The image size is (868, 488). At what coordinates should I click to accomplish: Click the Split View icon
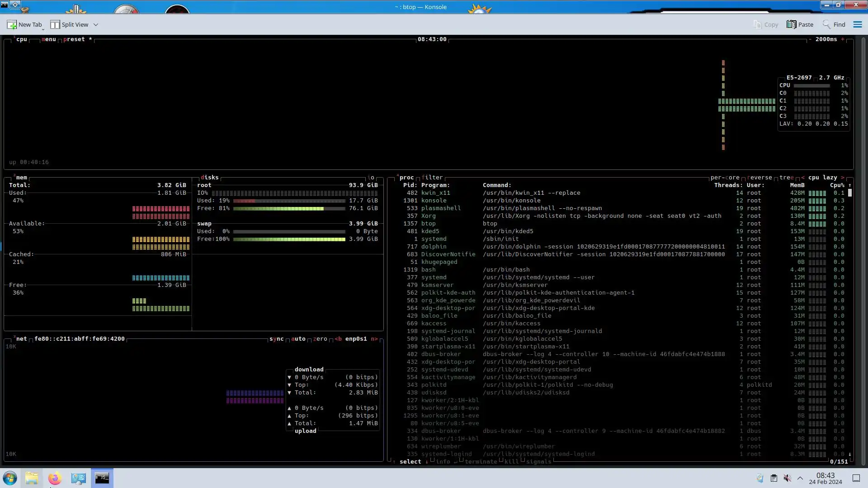[x=55, y=25]
